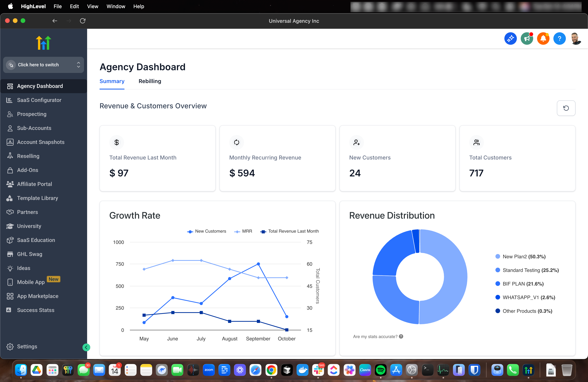Switch to the Rebilling tab
Image resolution: width=588 pixels, height=382 pixels.
pos(150,81)
